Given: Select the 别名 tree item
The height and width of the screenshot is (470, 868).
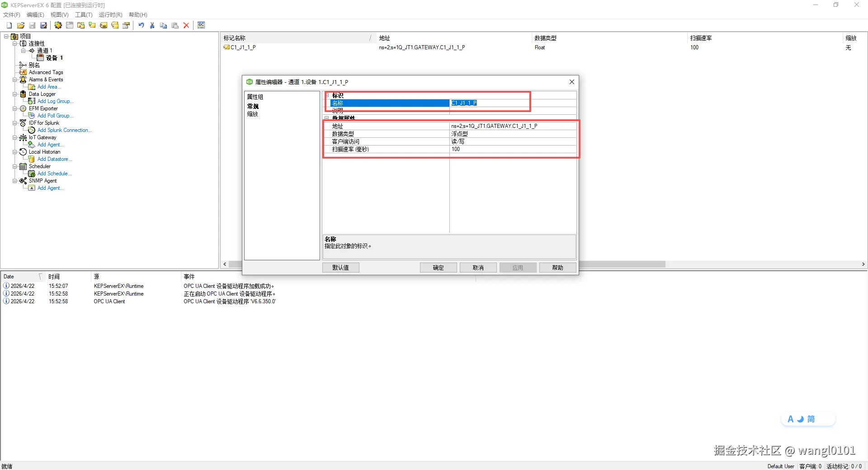Looking at the screenshot, I should pyautogui.click(x=34, y=65).
